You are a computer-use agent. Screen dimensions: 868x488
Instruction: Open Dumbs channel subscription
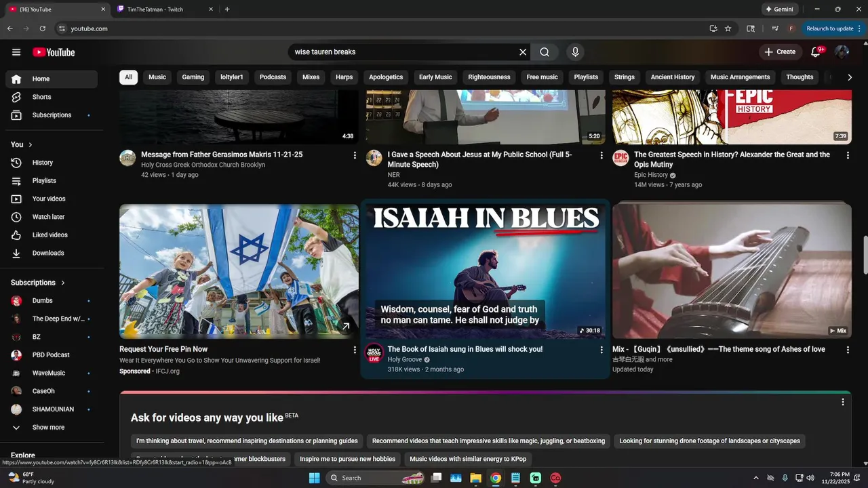coord(52,301)
